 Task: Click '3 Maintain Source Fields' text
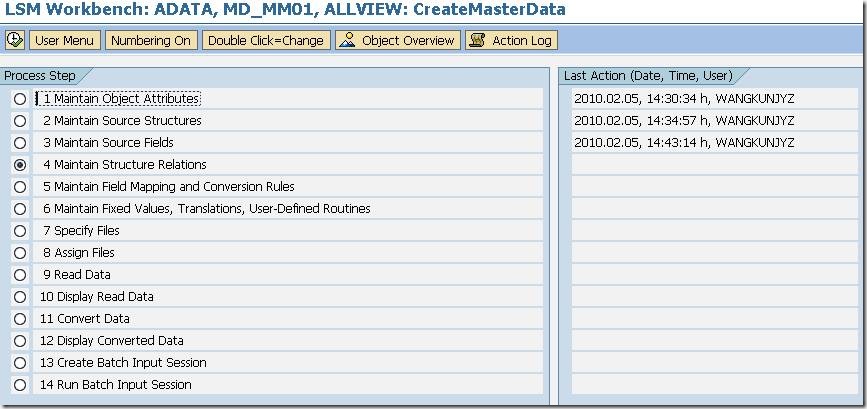pyautogui.click(x=108, y=143)
